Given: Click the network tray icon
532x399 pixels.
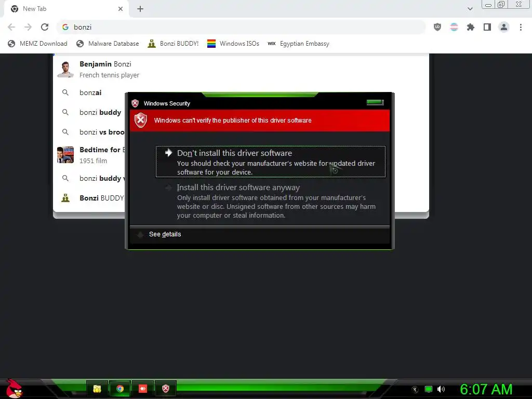Looking at the screenshot, I should (x=429, y=389).
